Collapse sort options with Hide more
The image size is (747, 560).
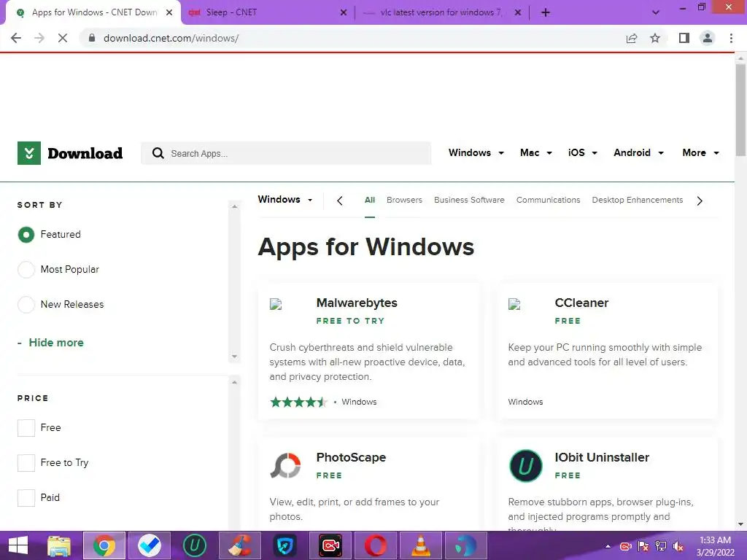pos(50,343)
